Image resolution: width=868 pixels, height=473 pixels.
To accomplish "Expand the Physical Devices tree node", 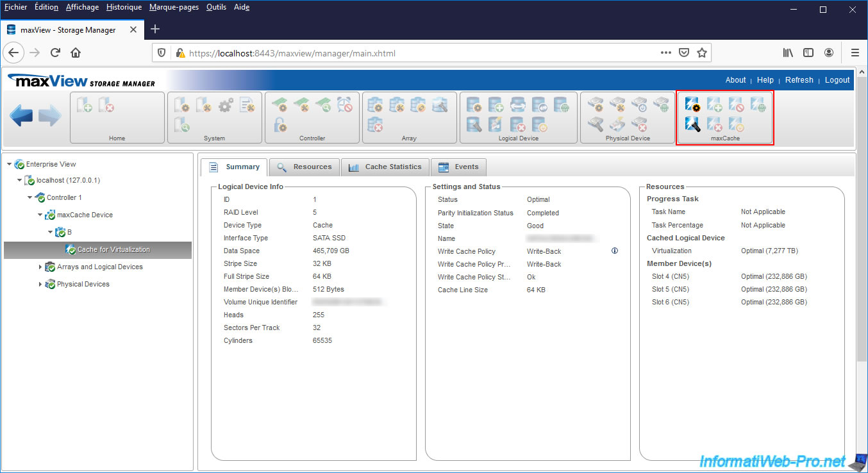I will point(40,284).
